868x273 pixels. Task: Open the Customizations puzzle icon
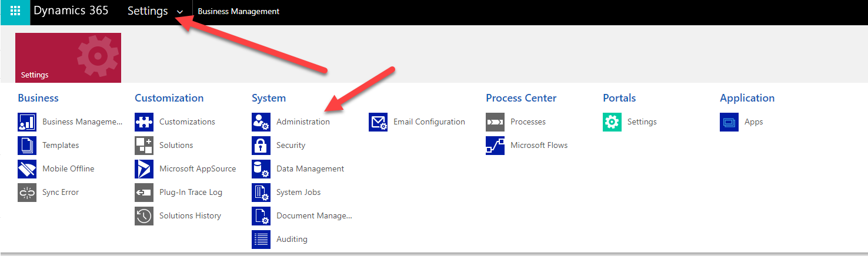[144, 122]
